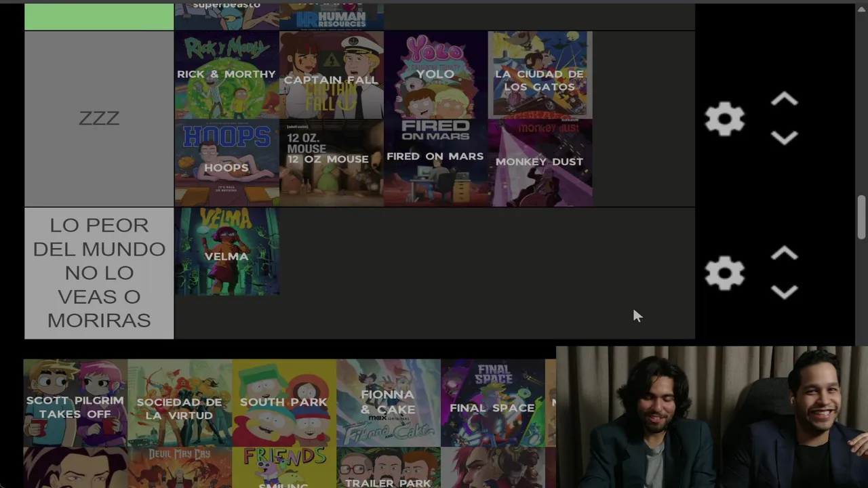
Task: Select the Superbeasto poster
Action: (x=226, y=16)
